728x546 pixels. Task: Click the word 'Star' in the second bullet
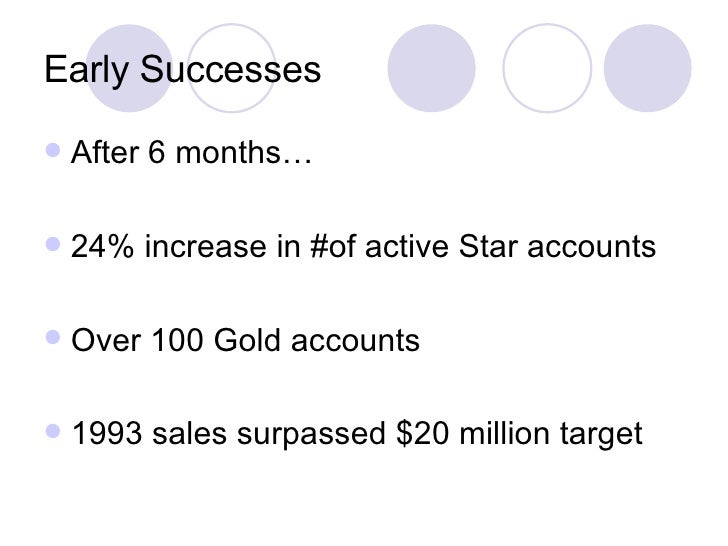488,246
